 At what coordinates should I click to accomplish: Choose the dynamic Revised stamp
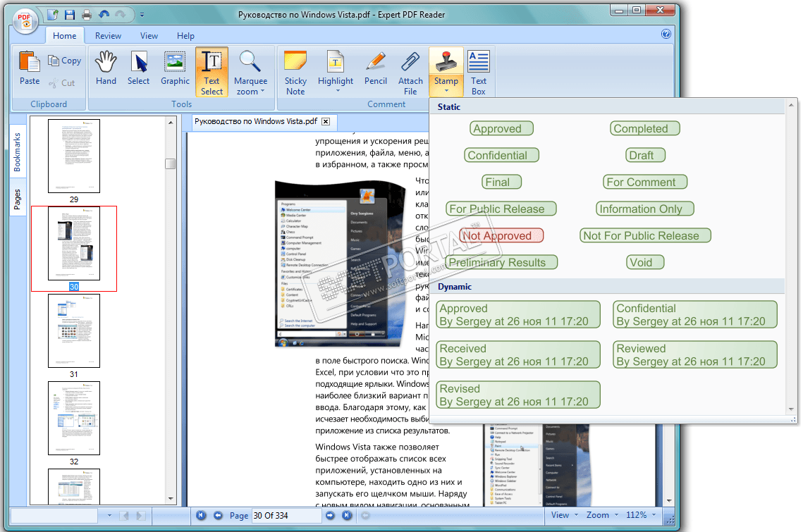[517, 395]
